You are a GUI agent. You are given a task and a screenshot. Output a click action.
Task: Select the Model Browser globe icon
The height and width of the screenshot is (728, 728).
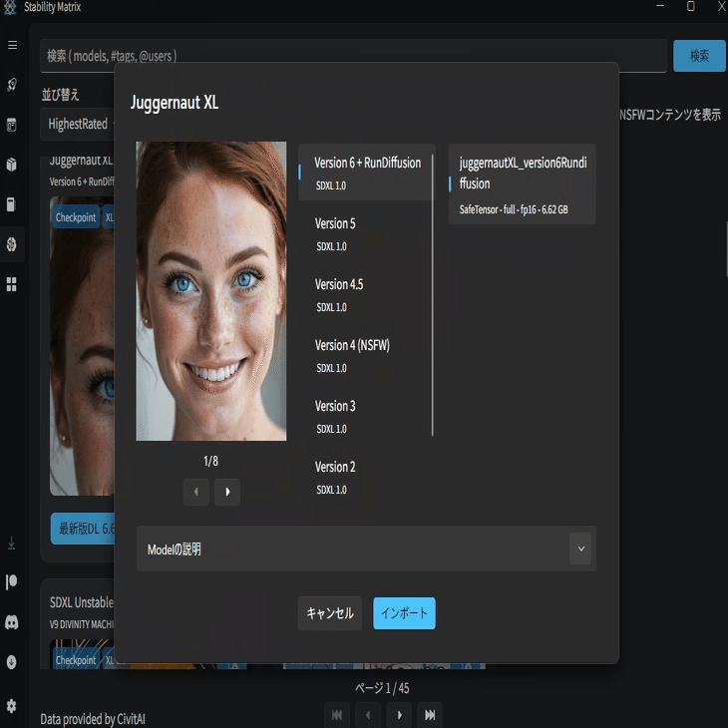[12, 244]
